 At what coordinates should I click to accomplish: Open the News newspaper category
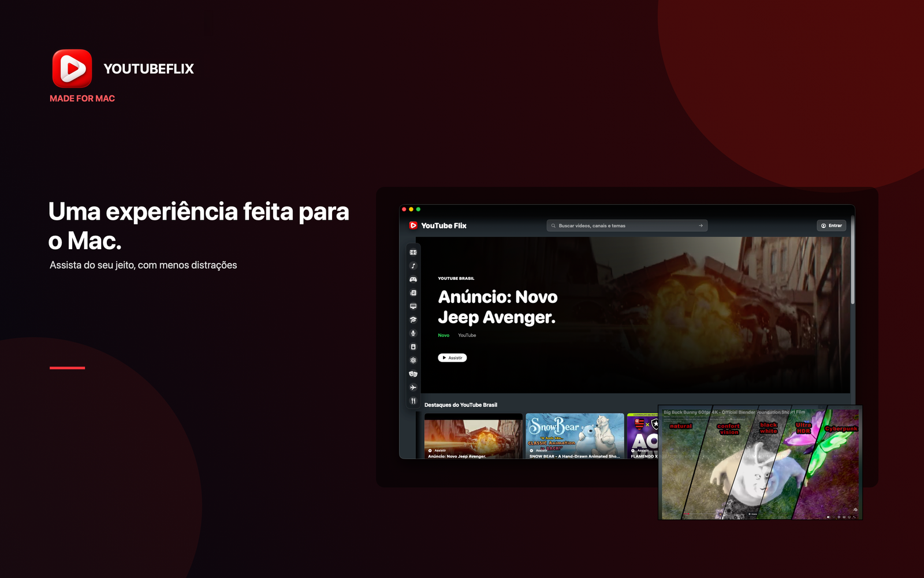(413, 293)
